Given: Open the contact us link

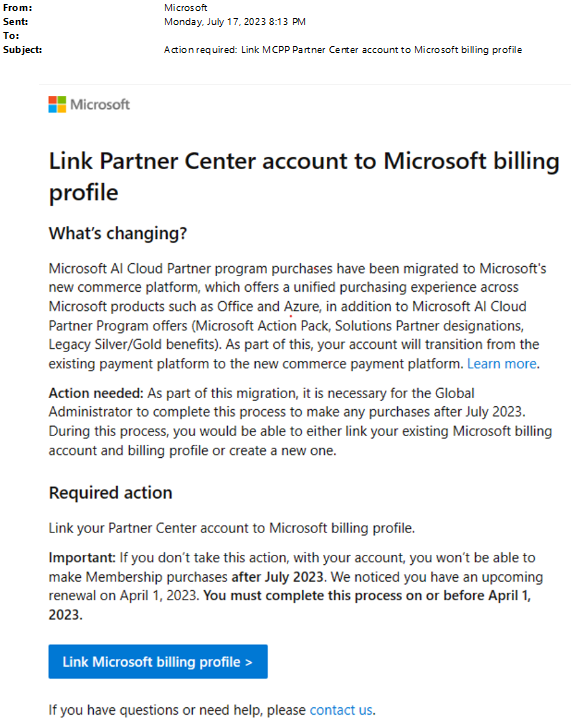Looking at the screenshot, I should pyautogui.click(x=341, y=710).
